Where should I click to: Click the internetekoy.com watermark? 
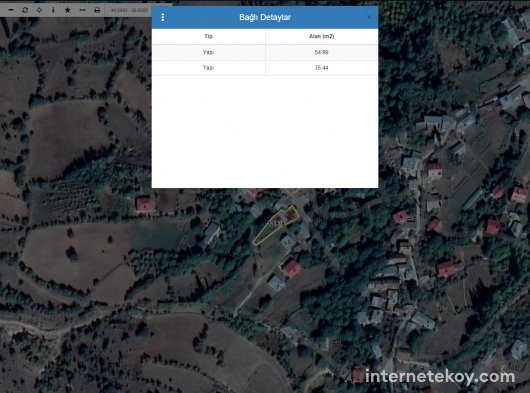440,376
